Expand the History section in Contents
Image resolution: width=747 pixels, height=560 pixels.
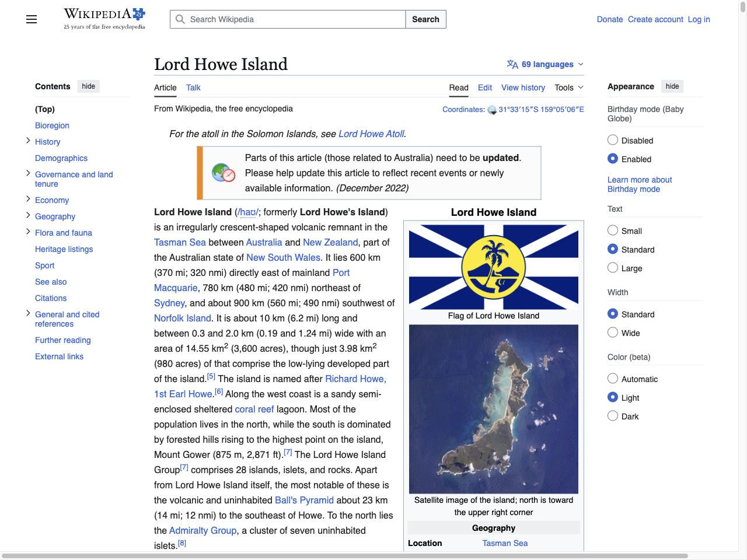27,140
